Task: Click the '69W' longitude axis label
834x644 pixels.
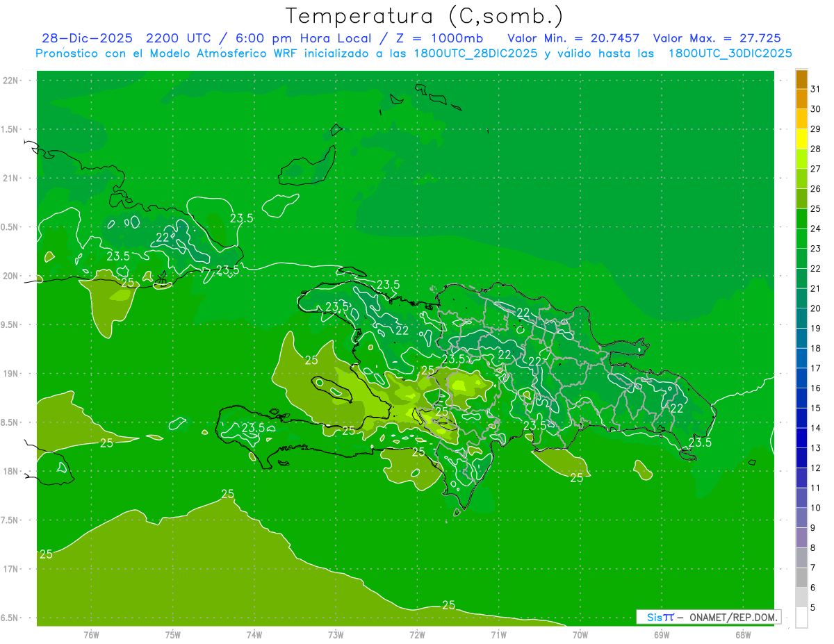Action: [662, 634]
